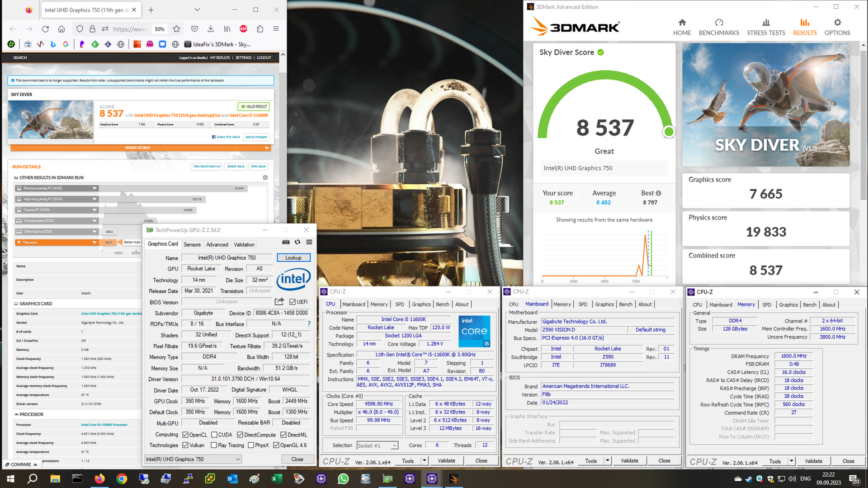The width and height of the screenshot is (868, 488).
Task: Open Tools dropdown arrow in CPU-Z CPU window
Action: click(424, 461)
